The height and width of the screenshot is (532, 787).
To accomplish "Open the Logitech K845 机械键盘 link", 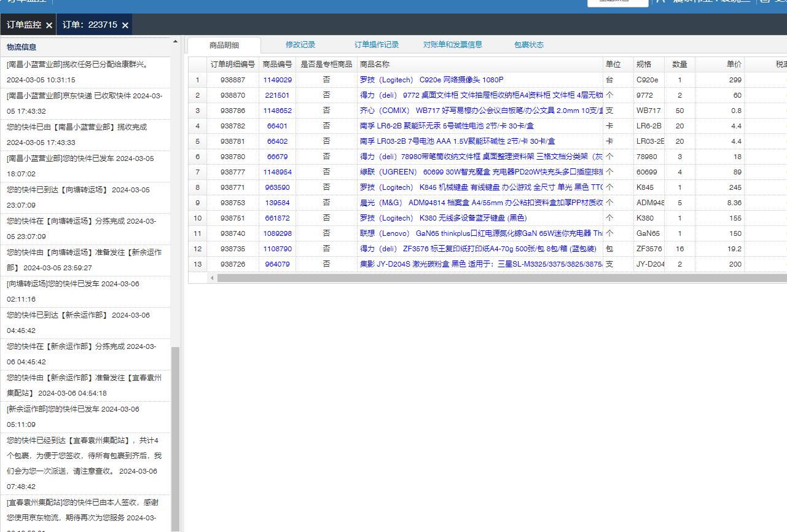I will 481,187.
